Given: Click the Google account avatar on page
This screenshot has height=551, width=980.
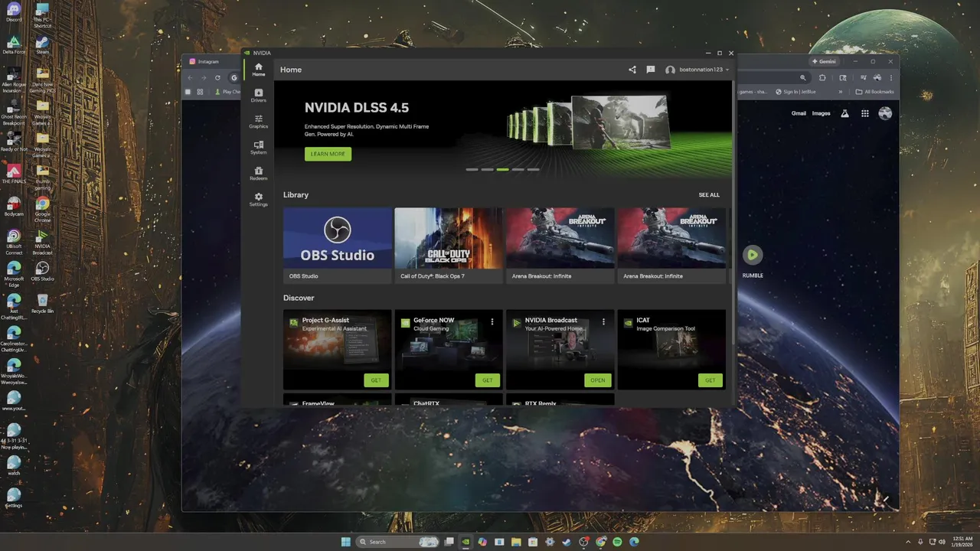Looking at the screenshot, I should pyautogui.click(x=885, y=113).
